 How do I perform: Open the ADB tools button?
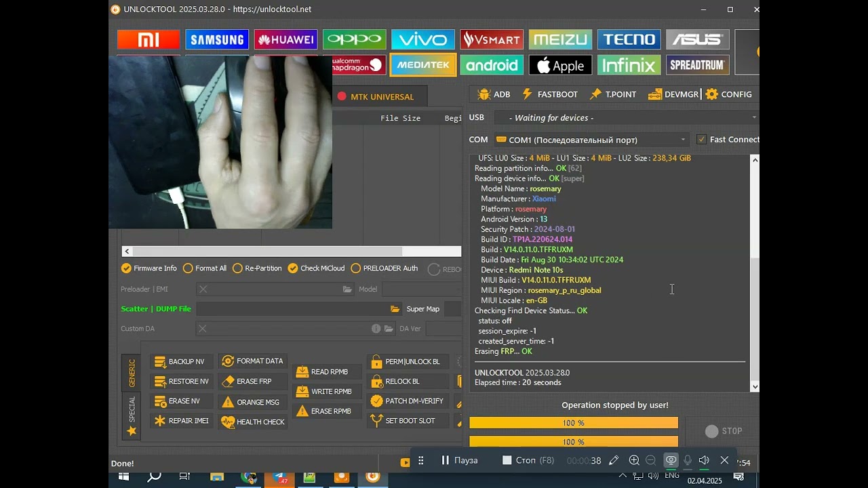point(494,94)
